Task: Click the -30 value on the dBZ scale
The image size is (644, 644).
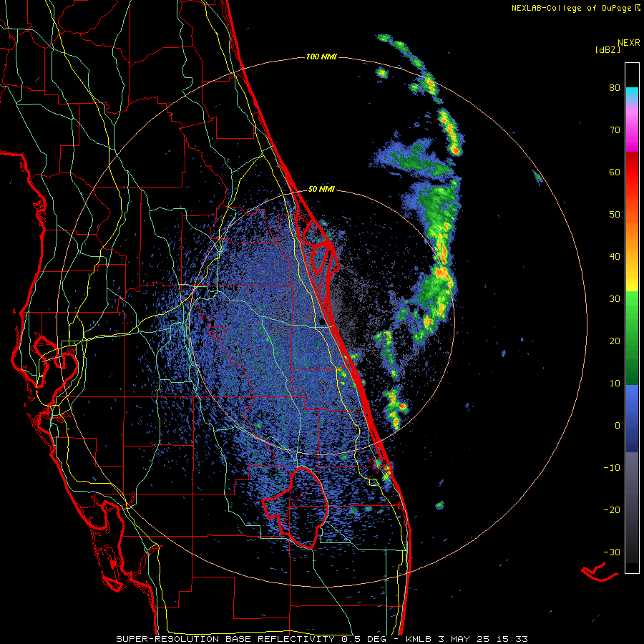Action: 612,552
